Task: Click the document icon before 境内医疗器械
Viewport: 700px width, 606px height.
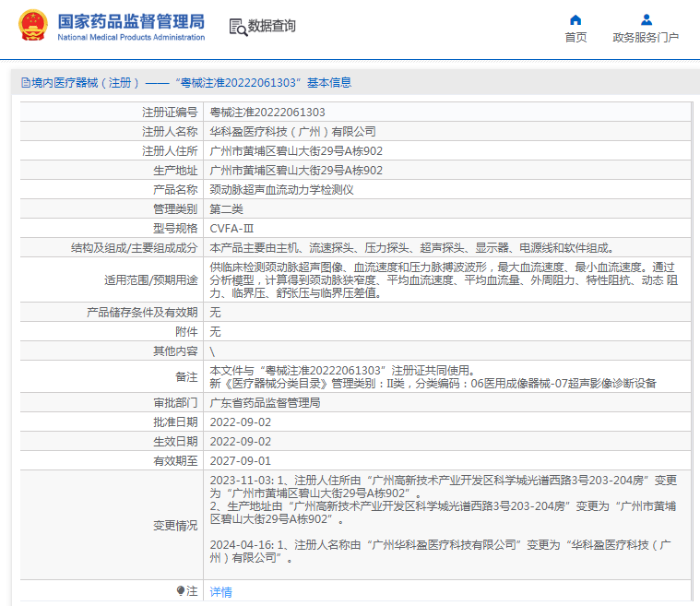Action: (x=26, y=83)
